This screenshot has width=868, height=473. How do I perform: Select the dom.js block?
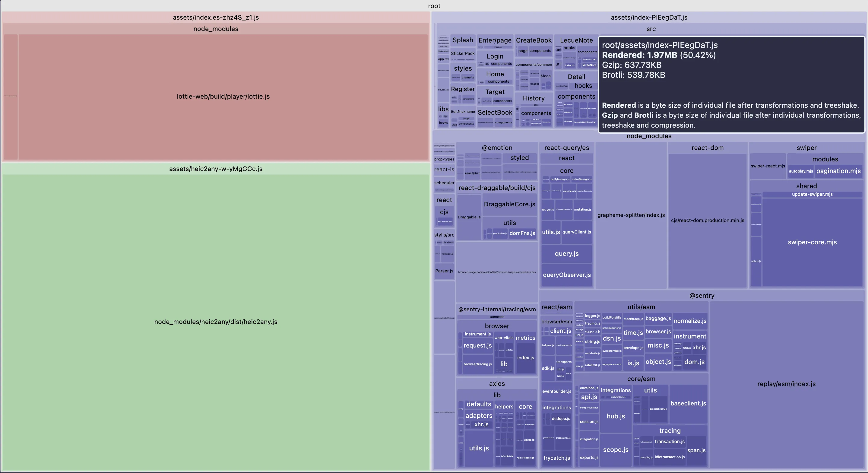pos(694,362)
